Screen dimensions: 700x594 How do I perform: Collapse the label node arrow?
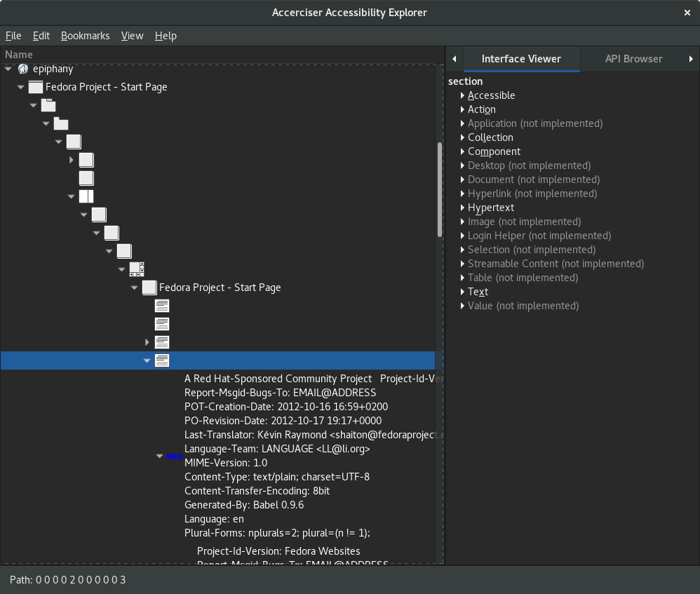click(159, 456)
